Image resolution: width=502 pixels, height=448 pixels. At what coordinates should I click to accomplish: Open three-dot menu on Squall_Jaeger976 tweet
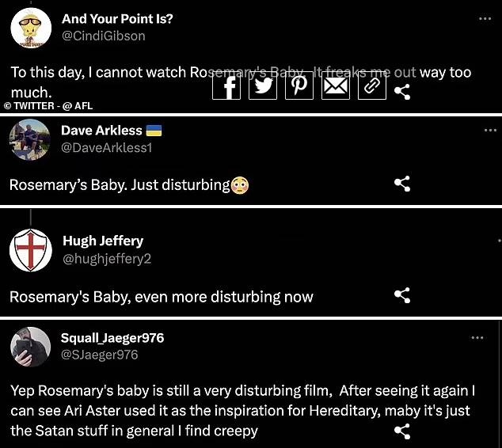click(477, 338)
